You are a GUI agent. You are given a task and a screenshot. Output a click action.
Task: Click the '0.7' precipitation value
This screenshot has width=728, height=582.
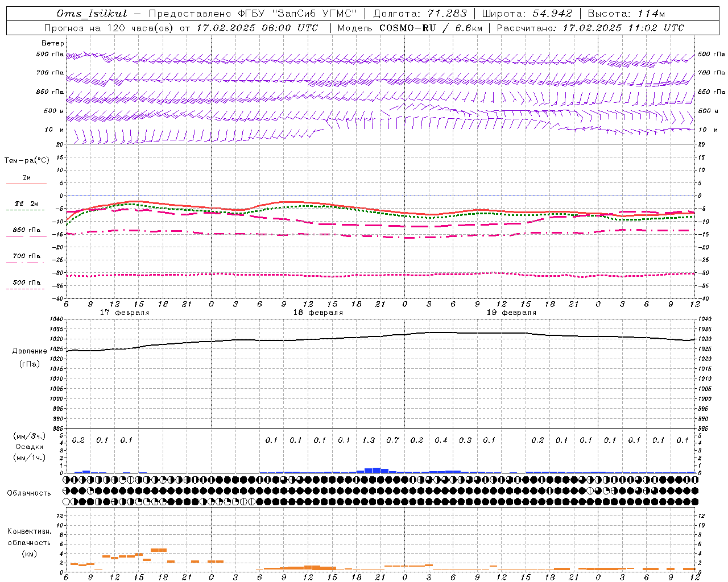click(393, 440)
